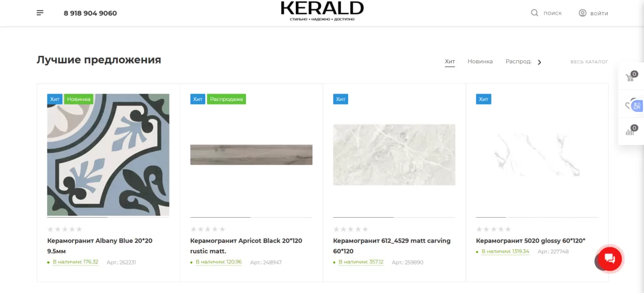Click the search magnifier icon
Screen dimensions: 644x293
534,13
